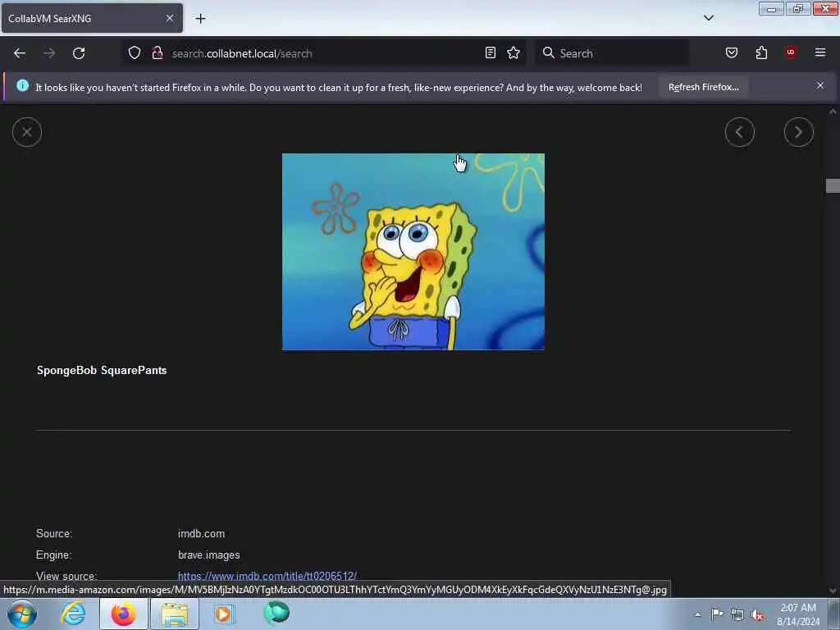Focus the Firefox Search box

612,53
